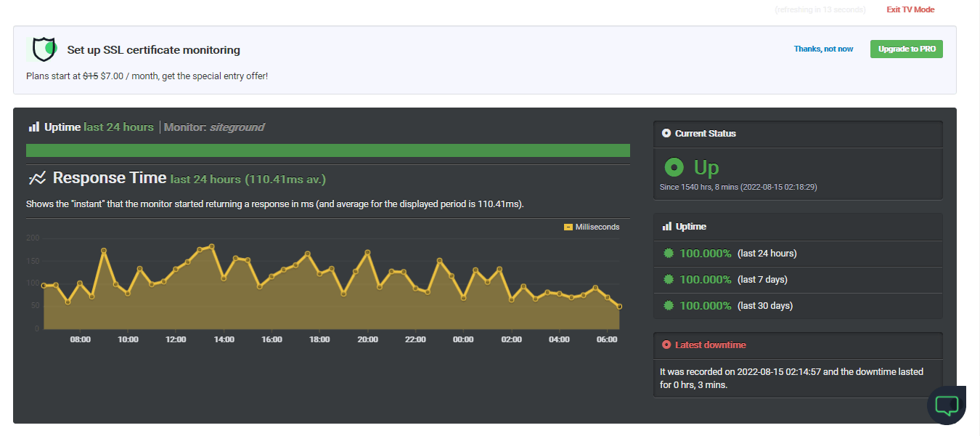Image resolution: width=980 pixels, height=436 pixels.
Task: Click the green Up status indicator icon
Action: (674, 168)
